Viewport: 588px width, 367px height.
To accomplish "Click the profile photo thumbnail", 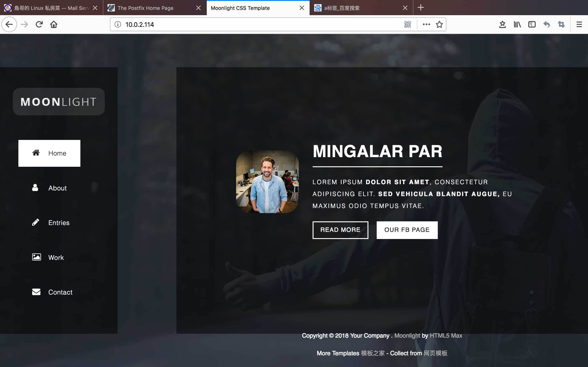I will [267, 182].
